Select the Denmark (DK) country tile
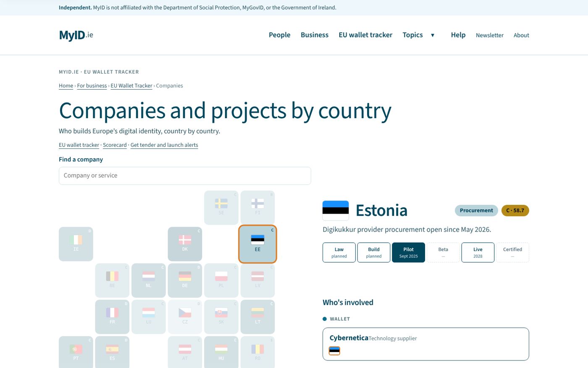 (185, 244)
